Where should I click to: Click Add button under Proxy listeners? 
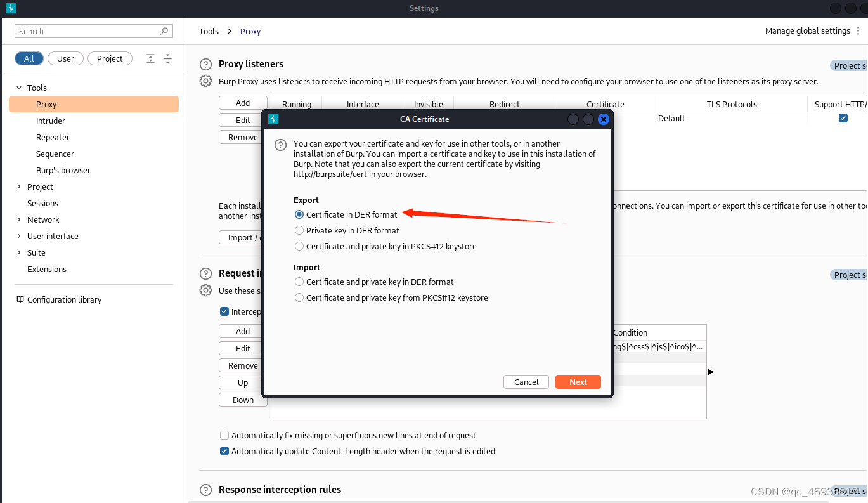point(243,103)
